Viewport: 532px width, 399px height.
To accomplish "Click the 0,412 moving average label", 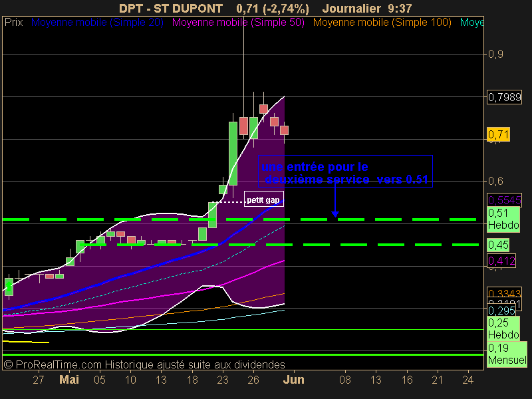I will (x=501, y=261).
